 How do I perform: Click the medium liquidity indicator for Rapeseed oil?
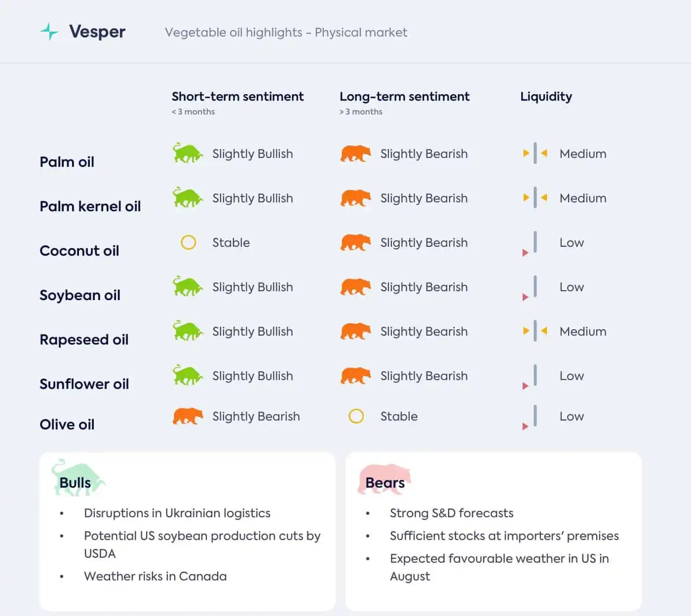535,331
